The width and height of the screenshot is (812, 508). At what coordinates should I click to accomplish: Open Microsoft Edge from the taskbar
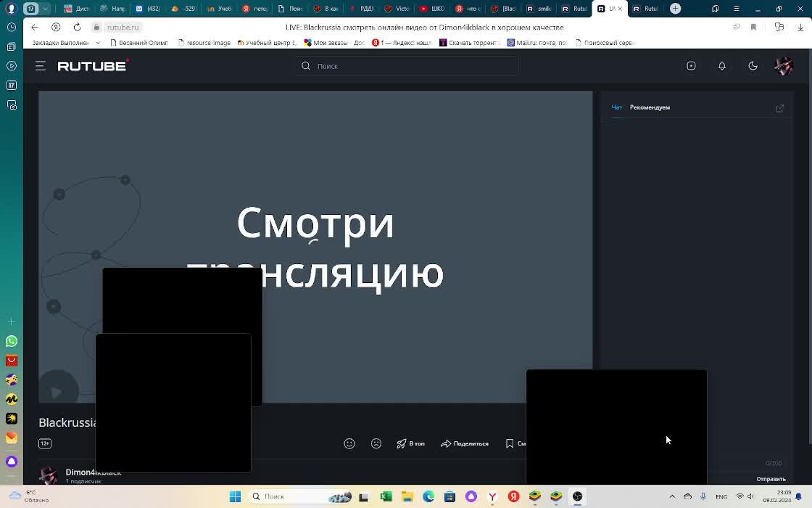tap(428, 496)
